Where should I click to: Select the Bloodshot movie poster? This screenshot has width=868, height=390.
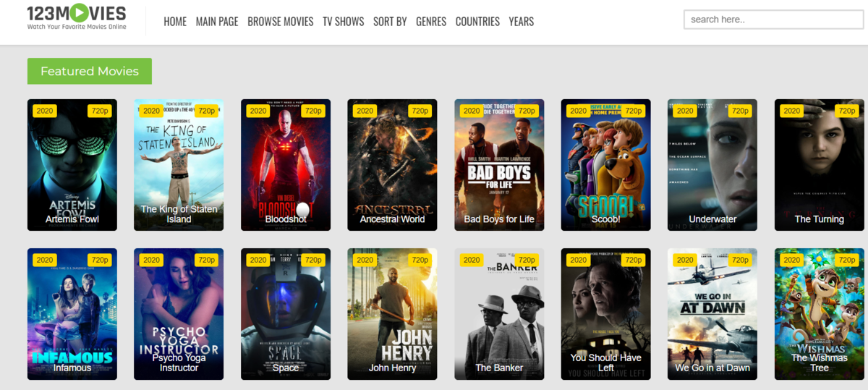(286, 165)
